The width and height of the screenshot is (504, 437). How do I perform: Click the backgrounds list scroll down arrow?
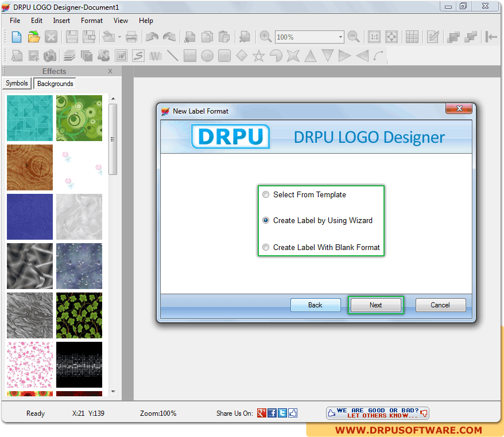click(113, 391)
